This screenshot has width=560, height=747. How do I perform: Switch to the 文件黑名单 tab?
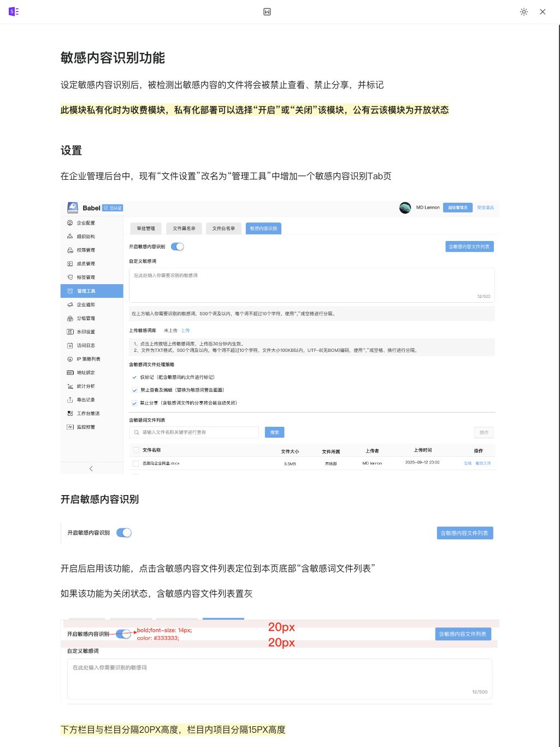click(184, 228)
